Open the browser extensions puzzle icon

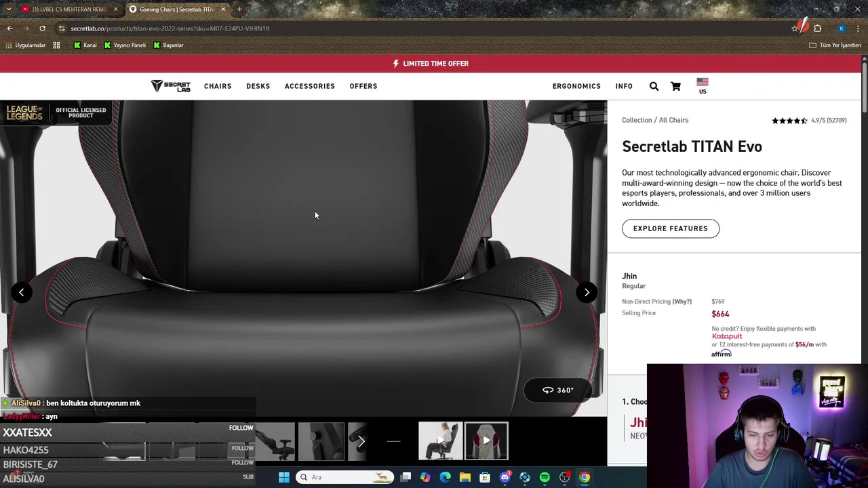point(818,28)
